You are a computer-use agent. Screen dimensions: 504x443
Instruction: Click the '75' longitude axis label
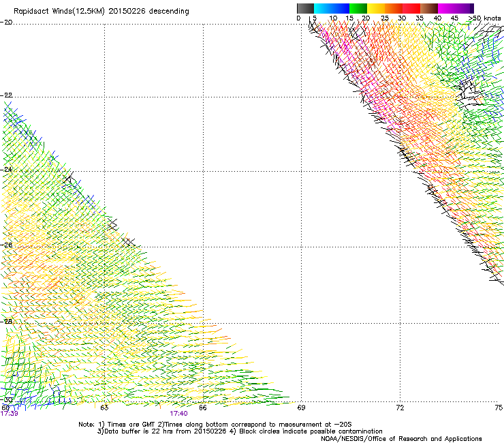point(499,408)
